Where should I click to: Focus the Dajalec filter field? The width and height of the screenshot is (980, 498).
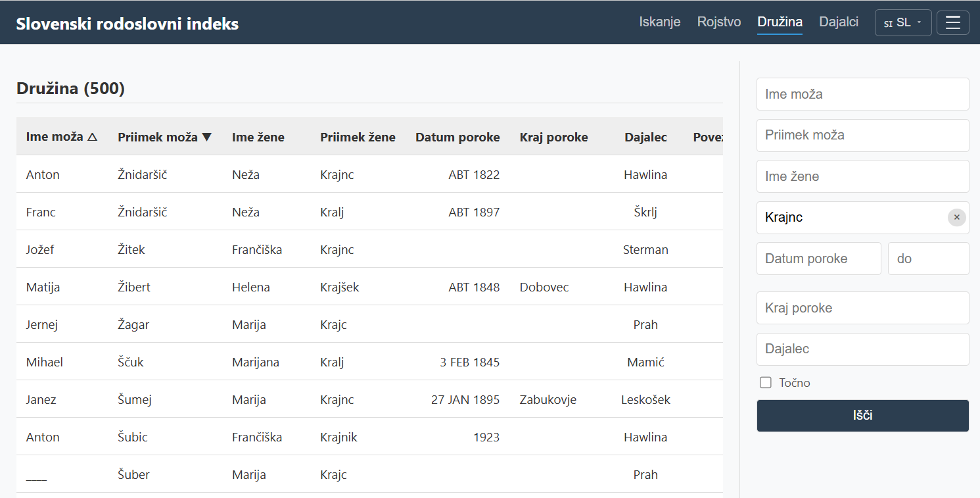(x=862, y=349)
